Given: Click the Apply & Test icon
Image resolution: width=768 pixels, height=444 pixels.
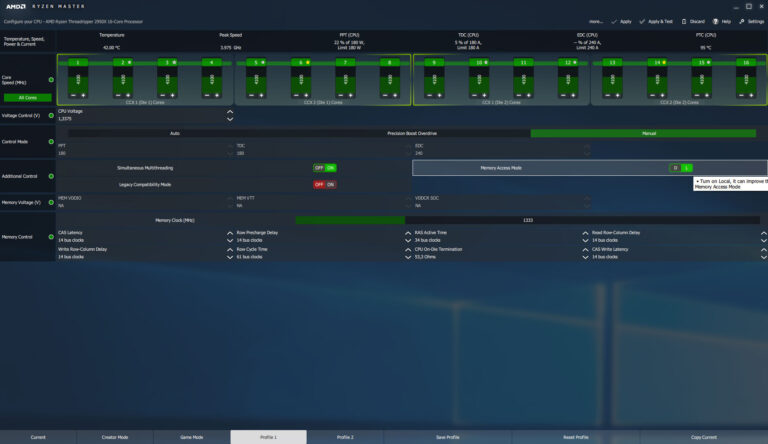Looking at the screenshot, I should click(x=640, y=21).
